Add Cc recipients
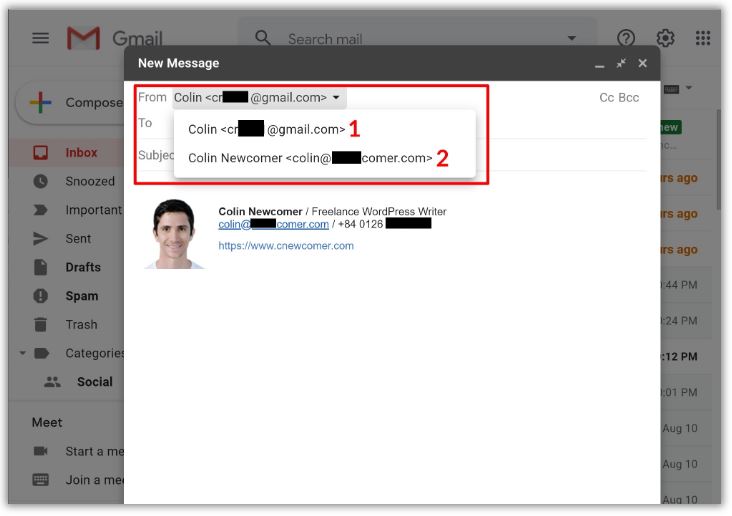The image size is (732, 516). (606, 97)
